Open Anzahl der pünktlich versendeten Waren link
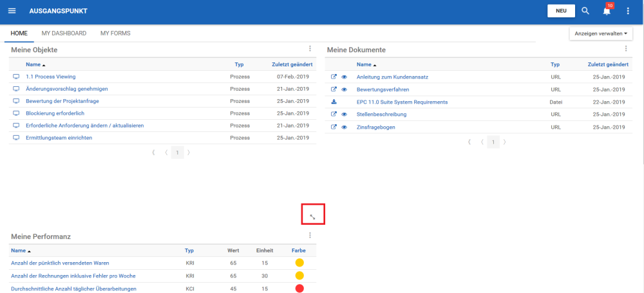This screenshot has width=644, height=293. [x=60, y=263]
